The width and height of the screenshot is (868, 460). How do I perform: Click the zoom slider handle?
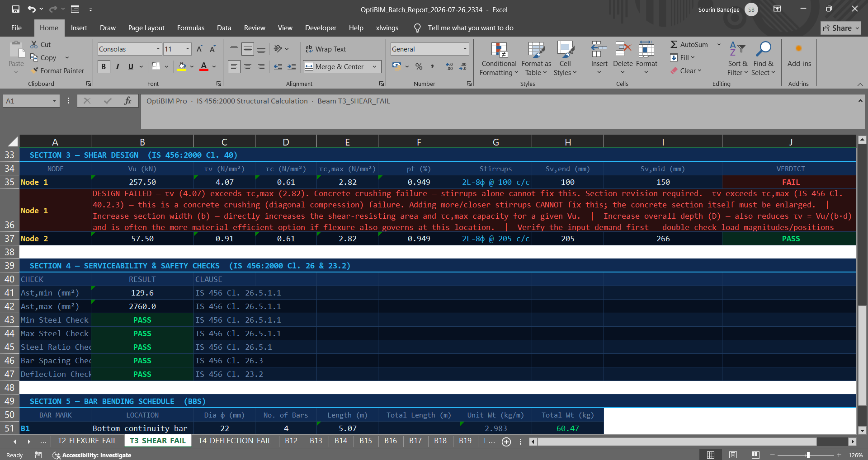coord(808,455)
